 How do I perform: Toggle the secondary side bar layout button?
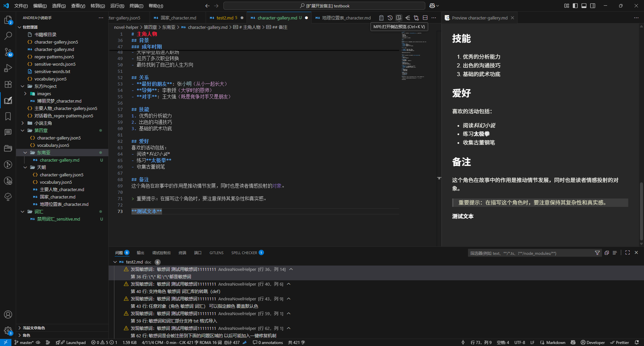[x=593, y=6]
